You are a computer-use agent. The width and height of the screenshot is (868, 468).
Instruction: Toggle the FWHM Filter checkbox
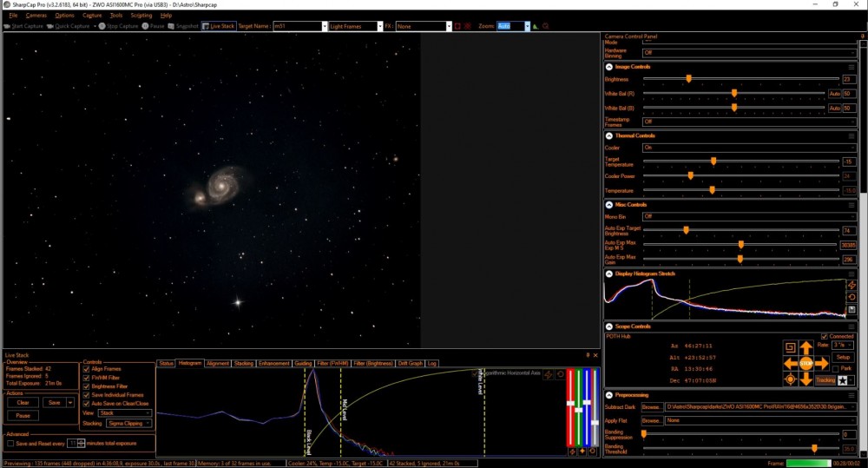click(86, 378)
